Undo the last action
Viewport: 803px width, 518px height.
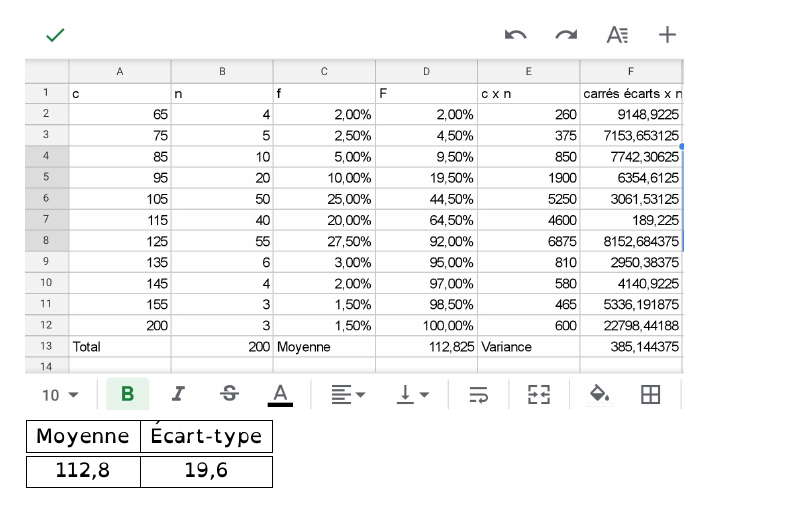tap(516, 35)
